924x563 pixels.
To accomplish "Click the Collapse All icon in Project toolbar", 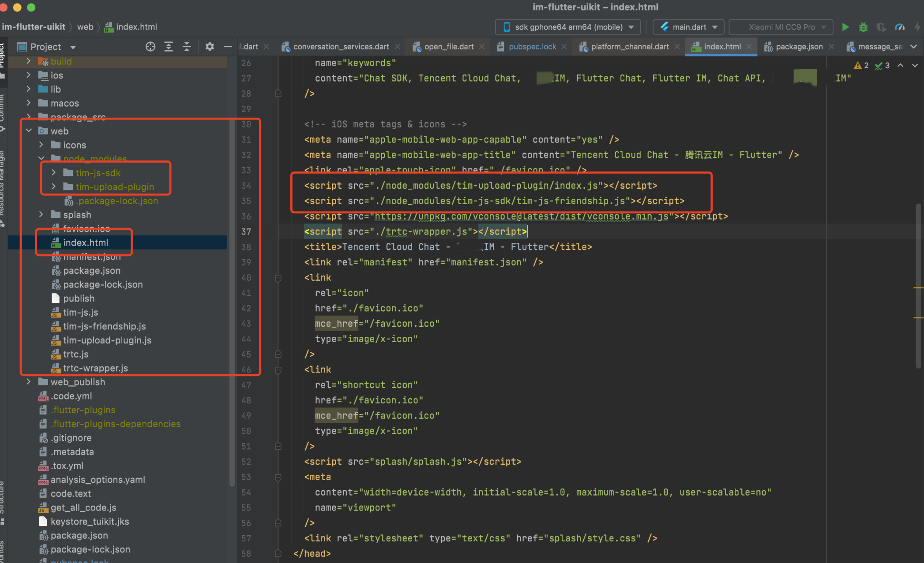I will [x=187, y=47].
